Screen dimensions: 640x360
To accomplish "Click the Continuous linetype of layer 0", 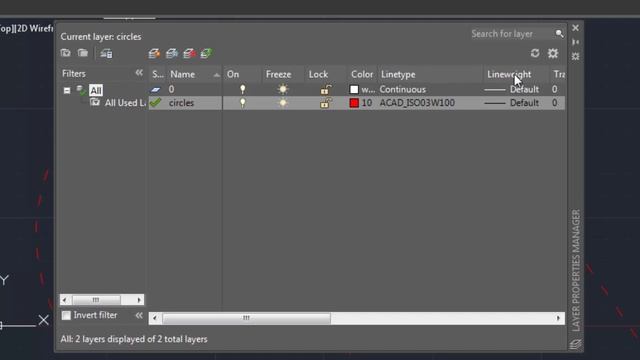I will pos(402,89).
